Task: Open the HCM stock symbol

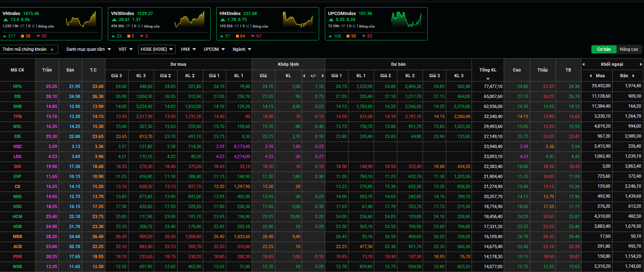Action: 17,217
